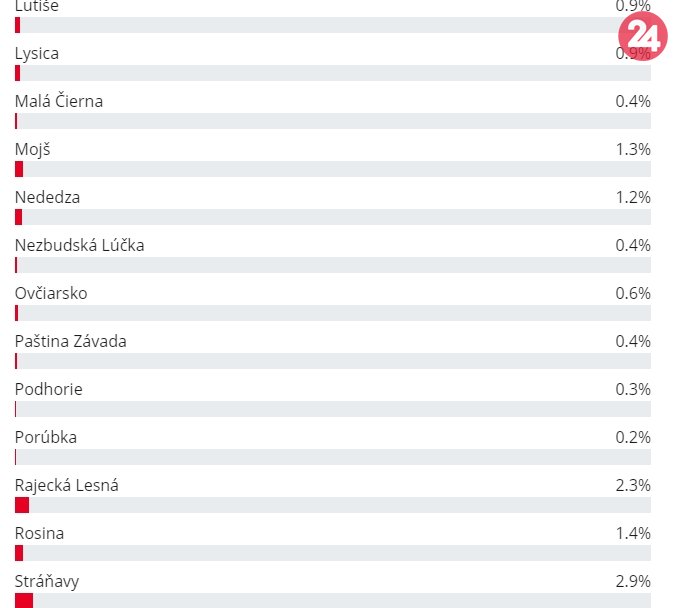Click the Podhorie label

pyautogui.click(x=49, y=389)
